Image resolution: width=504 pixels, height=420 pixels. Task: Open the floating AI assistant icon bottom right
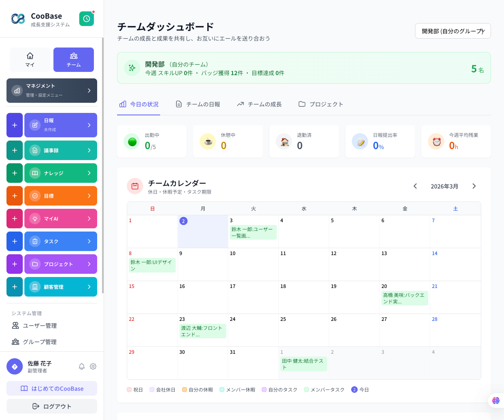coord(495,401)
